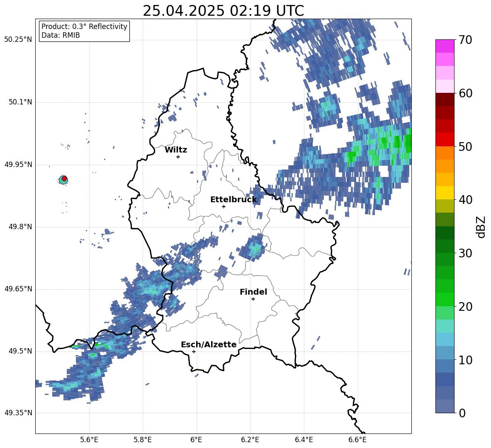Viewport: 491px width, 448px height.
Task: Click the Data: RMIB text
Action: coord(61,35)
